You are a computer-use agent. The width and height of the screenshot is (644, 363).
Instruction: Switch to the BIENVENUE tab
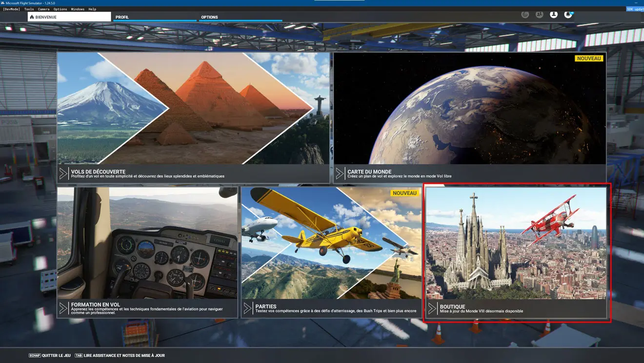69,17
